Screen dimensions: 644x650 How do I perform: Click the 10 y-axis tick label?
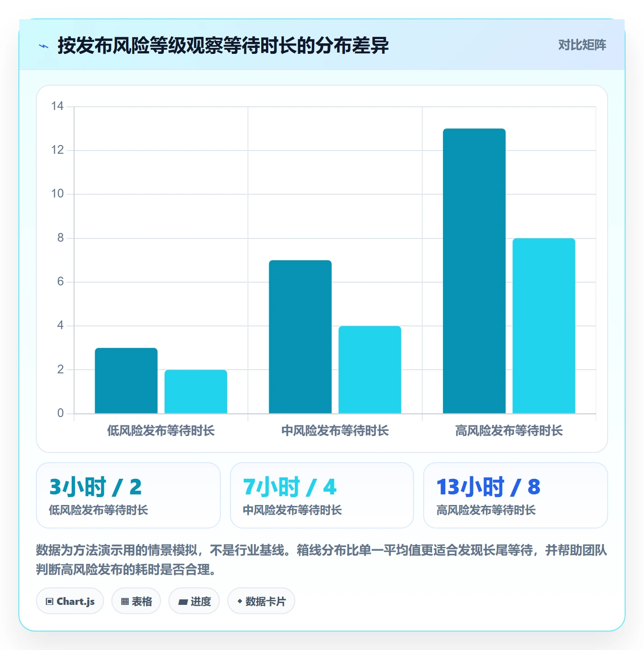click(57, 194)
